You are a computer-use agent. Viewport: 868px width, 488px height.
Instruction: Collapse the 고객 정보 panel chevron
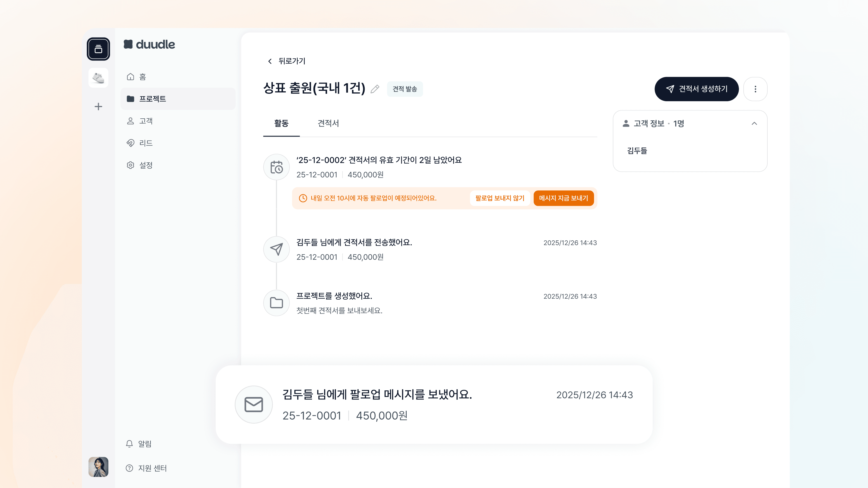pos(754,124)
